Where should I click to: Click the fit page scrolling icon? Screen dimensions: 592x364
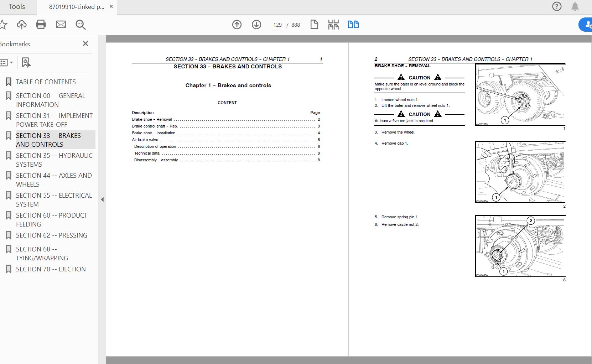[333, 25]
